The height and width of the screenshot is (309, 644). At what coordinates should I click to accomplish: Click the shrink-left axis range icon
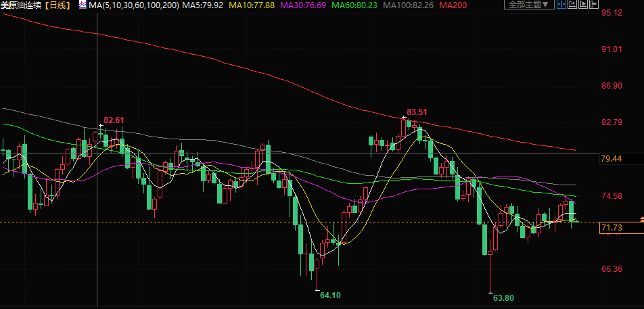pos(572,4)
